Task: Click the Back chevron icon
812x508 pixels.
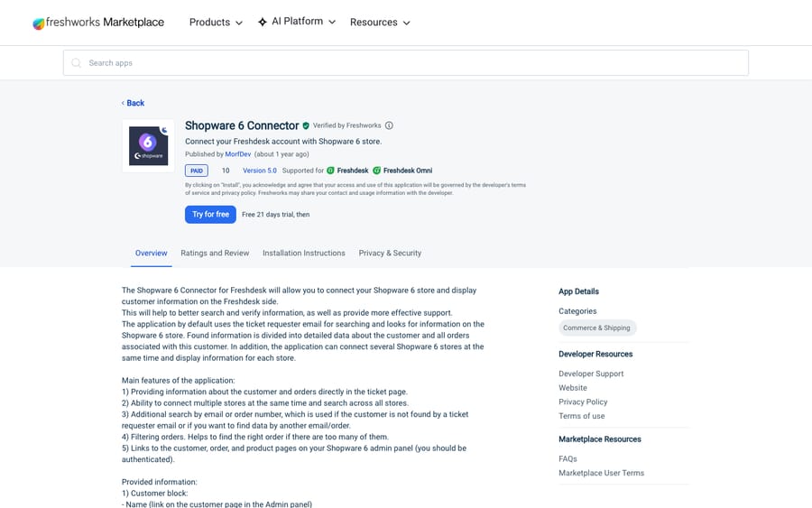Action: (x=123, y=103)
